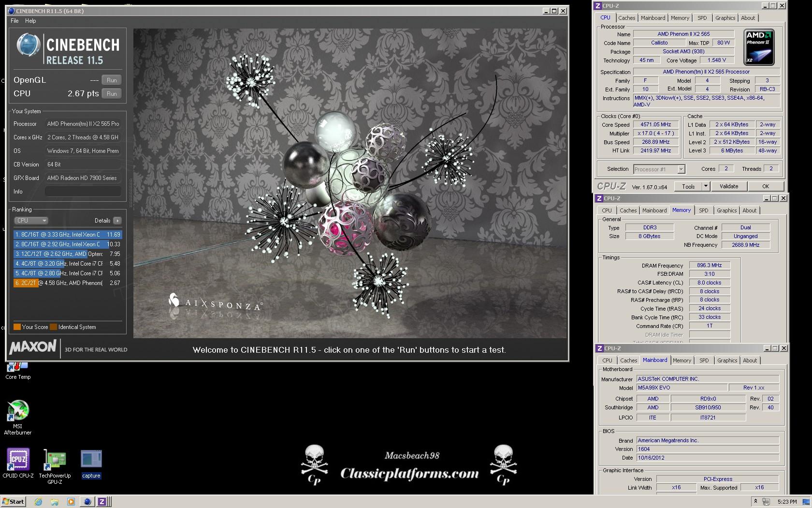Screen dimensions: 812x508
Task: Select your score row 2C/2T @ 4.58 GHz
Action: pyautogui.click(x=68, y=283)
